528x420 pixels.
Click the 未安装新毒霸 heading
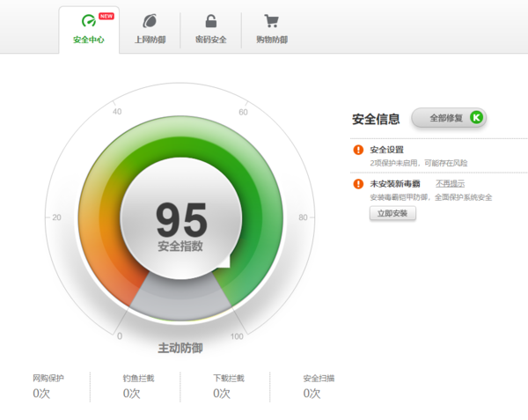pyautogui.click(x=394, y=183)
